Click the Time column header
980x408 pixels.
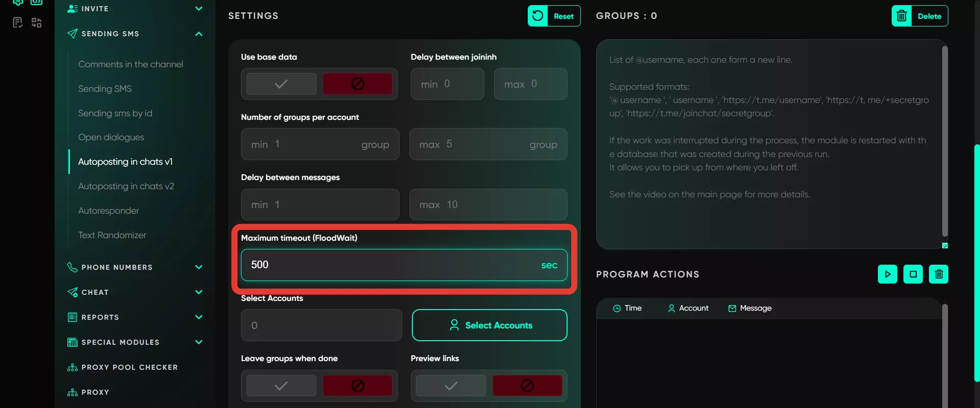coord(627,309)
